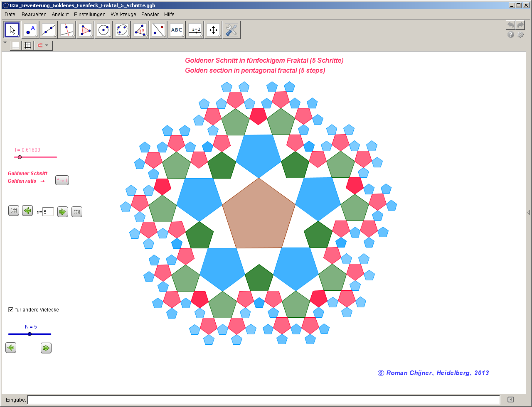This screenshot has height=407, width=532.
Task: Toggle the axes display in style bar
Action: [15, 45]
